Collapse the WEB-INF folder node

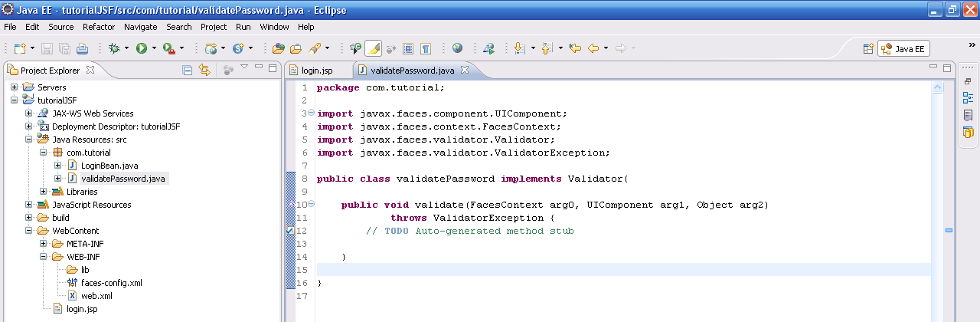(44, 257)
